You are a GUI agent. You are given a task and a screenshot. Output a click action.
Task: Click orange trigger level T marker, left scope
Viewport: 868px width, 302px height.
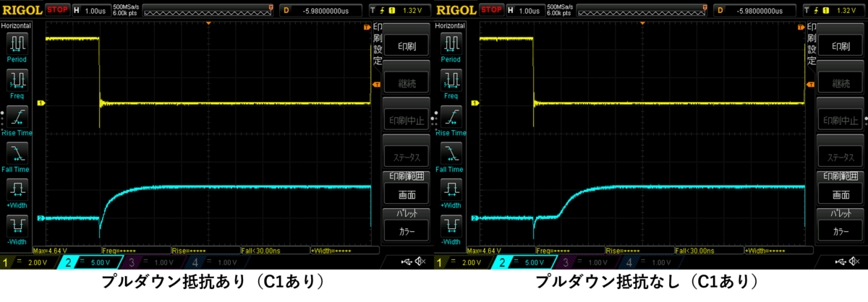tap(375, 86)
